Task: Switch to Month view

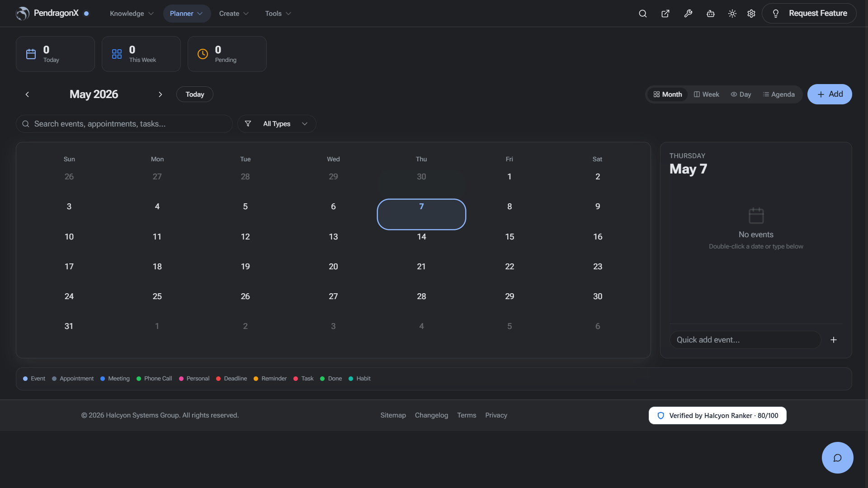Action: [668, 94]
